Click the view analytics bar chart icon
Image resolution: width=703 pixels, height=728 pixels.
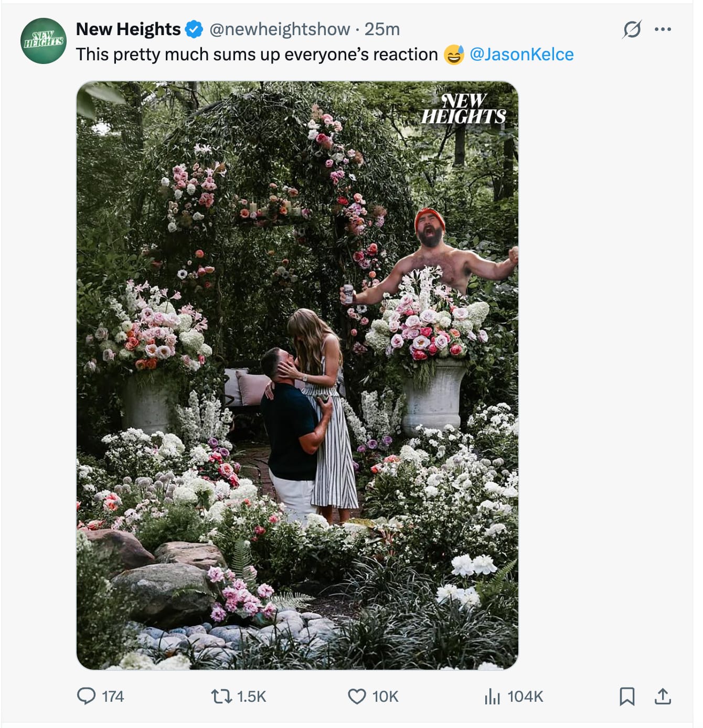point(492,697)
